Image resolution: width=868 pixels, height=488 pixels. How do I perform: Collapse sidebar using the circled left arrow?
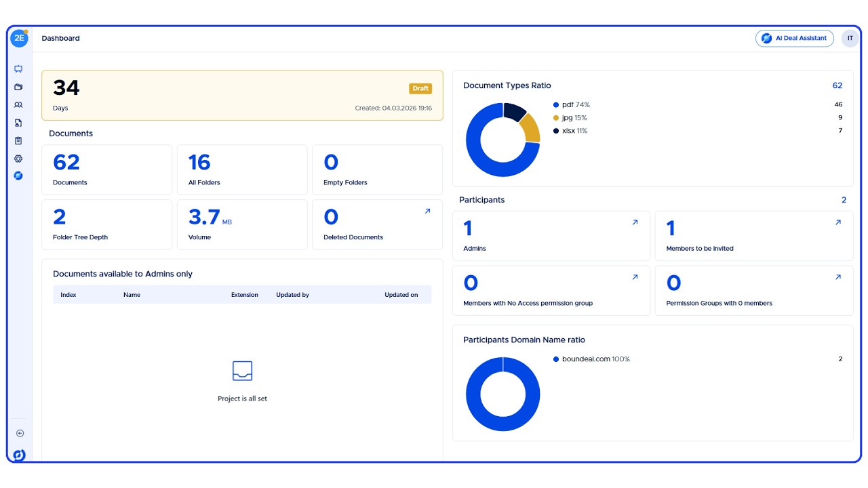click(x=20, y=433)
